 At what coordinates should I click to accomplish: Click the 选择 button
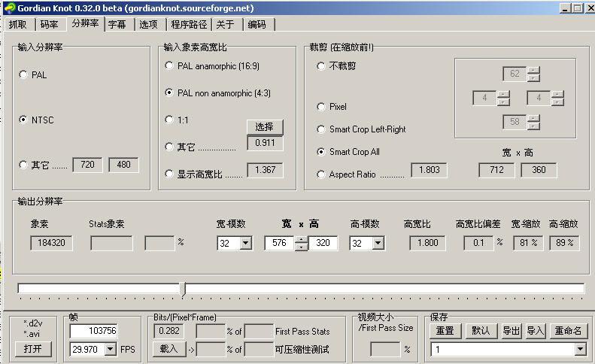point(265,127)
